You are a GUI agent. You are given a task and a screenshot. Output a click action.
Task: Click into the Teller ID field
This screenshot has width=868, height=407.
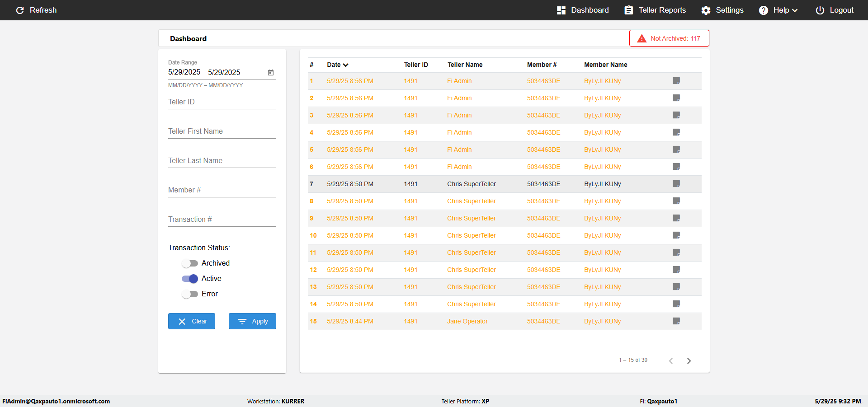(222, 102)
